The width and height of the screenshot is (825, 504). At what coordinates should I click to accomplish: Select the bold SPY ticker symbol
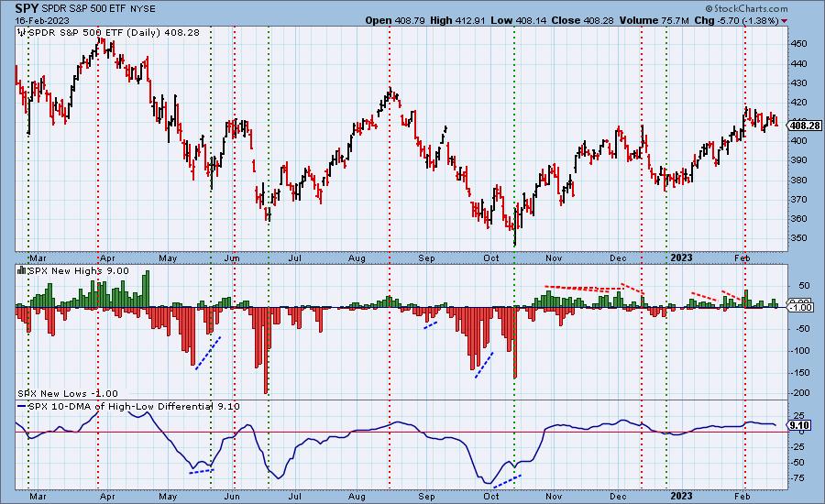27,8
